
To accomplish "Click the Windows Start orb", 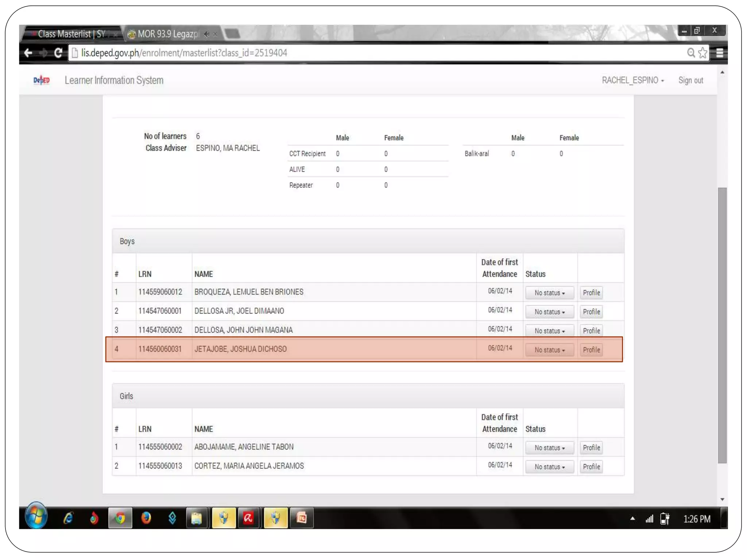I will coord(36,517).
